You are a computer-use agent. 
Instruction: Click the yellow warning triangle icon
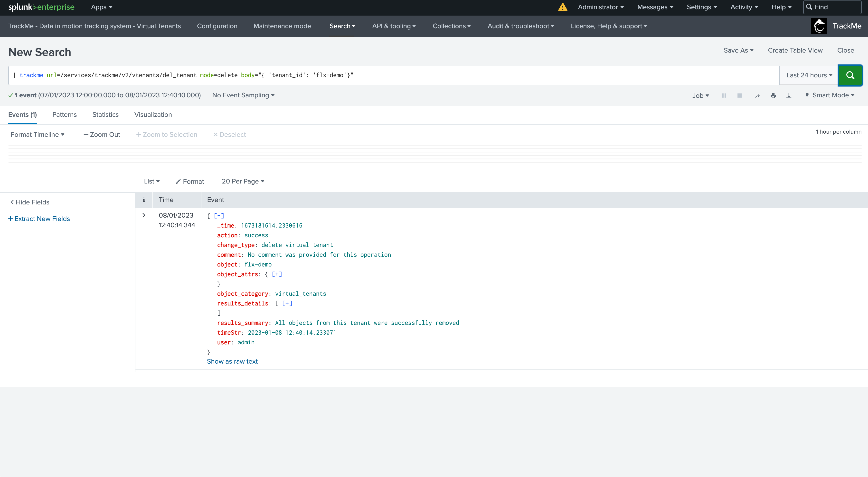click(562, 7)
